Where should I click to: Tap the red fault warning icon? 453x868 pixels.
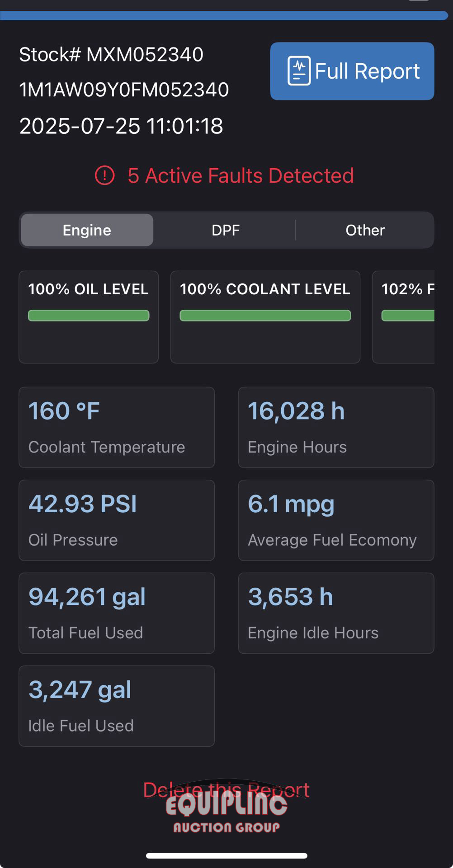click(x=104, y=175)
